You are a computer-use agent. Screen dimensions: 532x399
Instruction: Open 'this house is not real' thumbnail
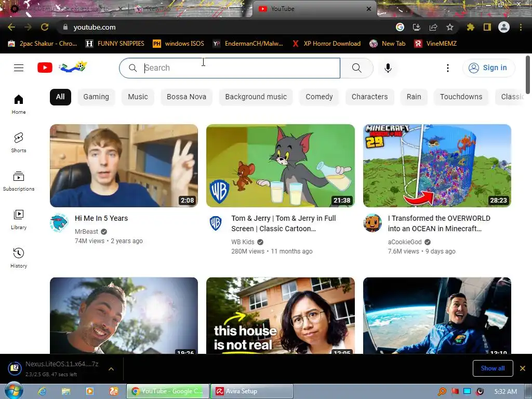coord(281,315)
